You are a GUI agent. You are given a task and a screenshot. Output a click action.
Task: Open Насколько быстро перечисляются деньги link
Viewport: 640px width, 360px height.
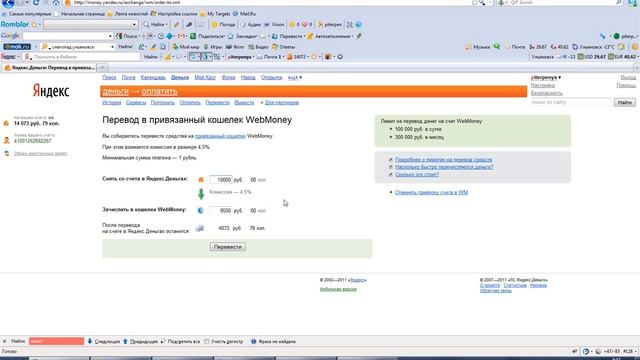[444, 167]
